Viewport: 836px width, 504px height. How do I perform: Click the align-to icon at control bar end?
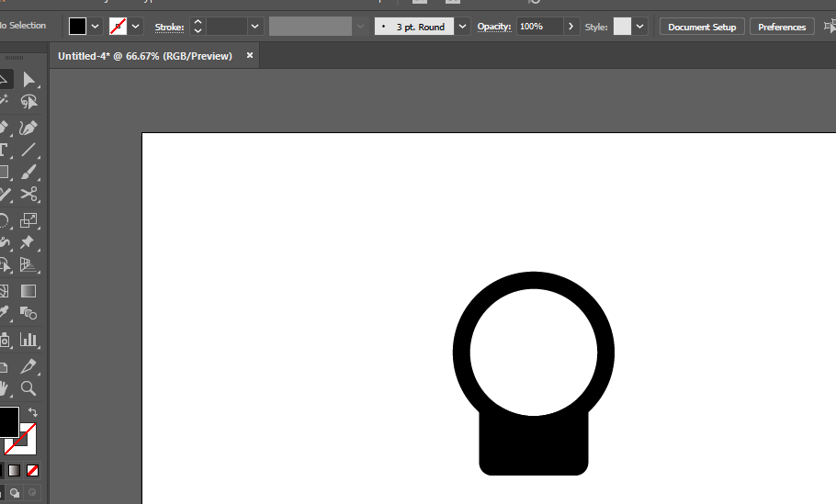click(x=830, y=26)
